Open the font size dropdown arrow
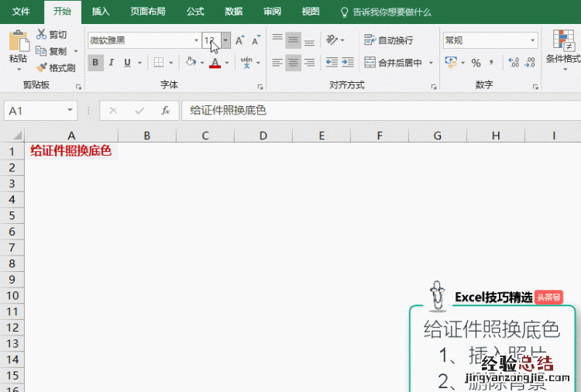Image resolution: width=581 pixels, height=392 pixels. [225, 40]
